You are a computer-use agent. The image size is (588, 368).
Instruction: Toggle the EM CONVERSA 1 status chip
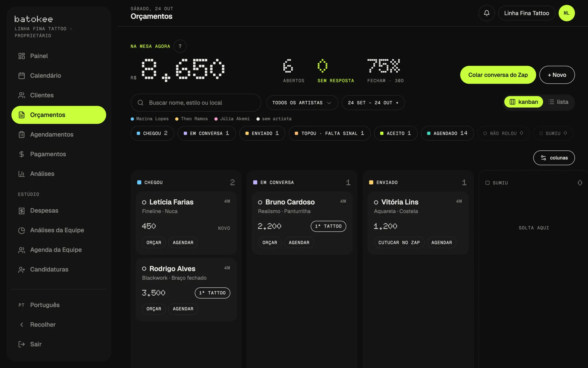[x=206, y=133]
